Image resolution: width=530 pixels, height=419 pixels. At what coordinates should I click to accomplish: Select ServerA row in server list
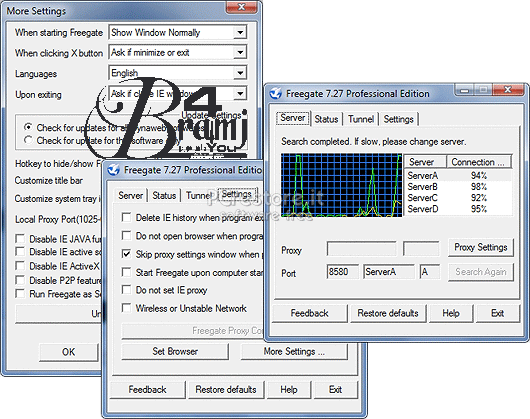click(458, 175)
